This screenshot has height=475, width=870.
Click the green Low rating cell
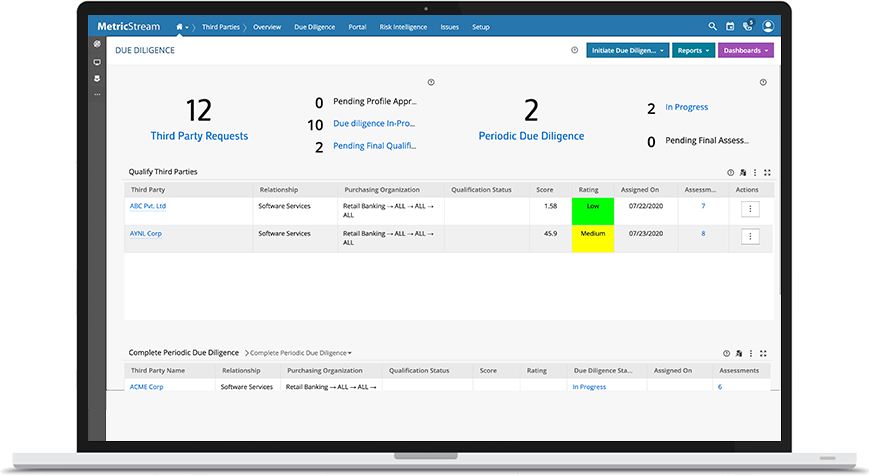click(x=593, y=211)
